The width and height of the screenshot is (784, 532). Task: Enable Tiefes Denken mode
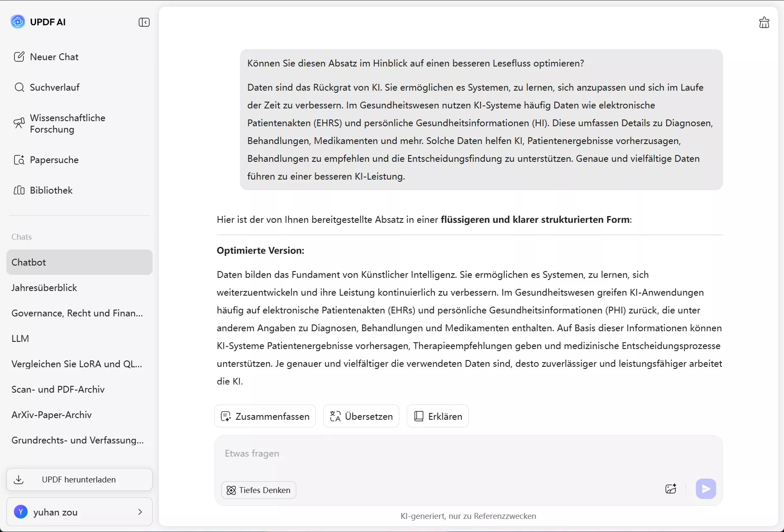coord(259,490)
